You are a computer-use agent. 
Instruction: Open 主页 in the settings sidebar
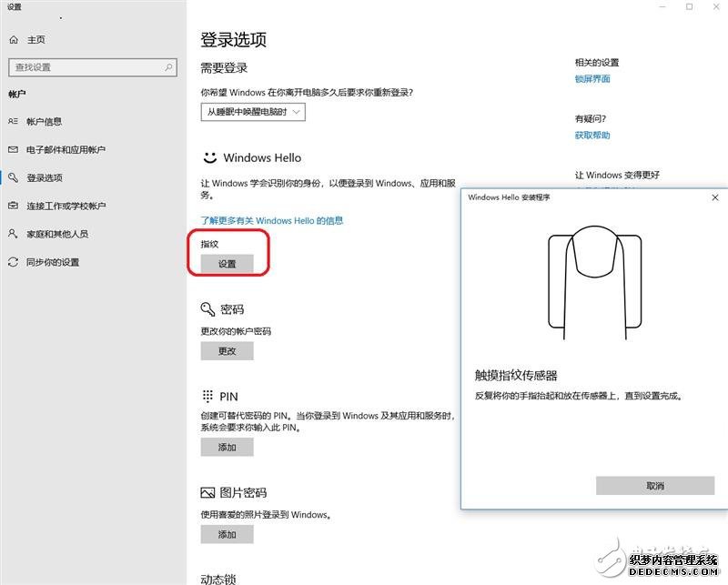pos(36,40)
